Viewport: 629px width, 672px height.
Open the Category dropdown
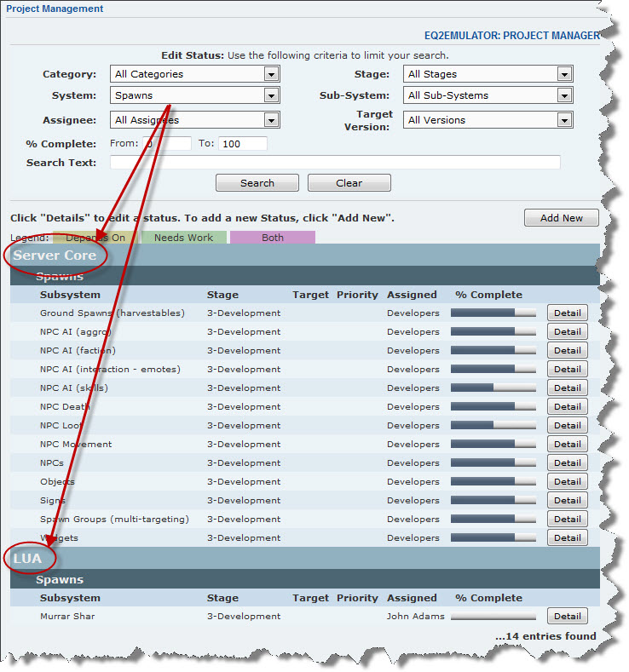tap(194, 74)
